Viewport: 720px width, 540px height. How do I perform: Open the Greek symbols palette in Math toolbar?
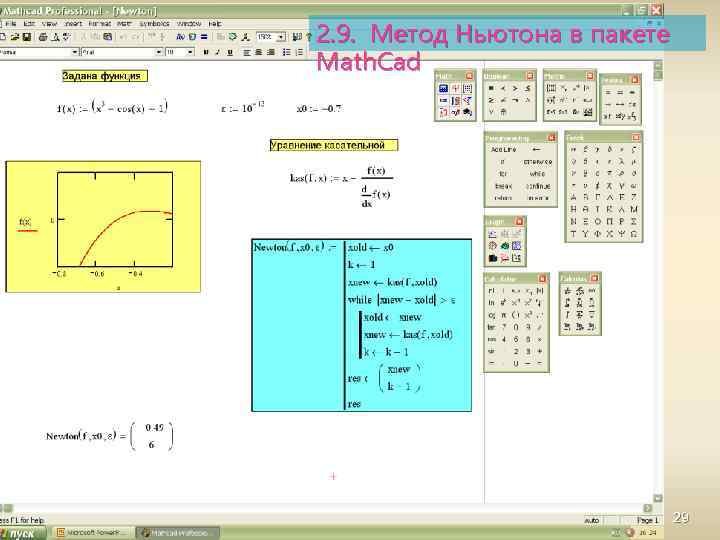pos(456,112)
